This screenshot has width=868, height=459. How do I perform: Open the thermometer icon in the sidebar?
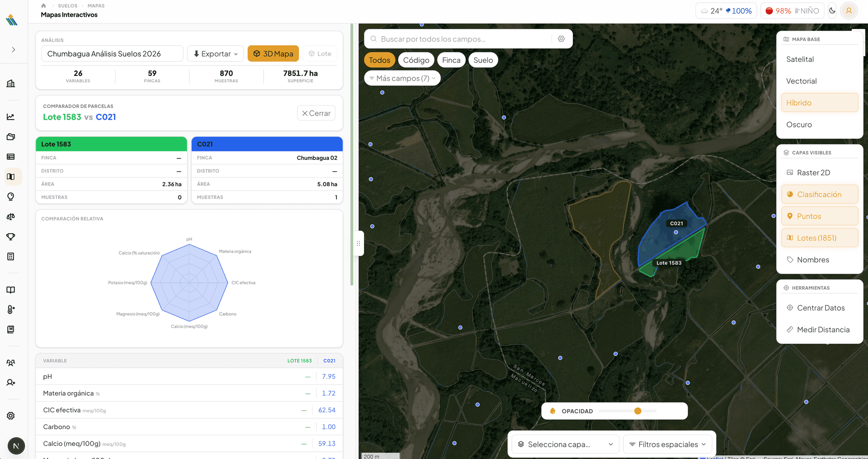pos(11,309)
